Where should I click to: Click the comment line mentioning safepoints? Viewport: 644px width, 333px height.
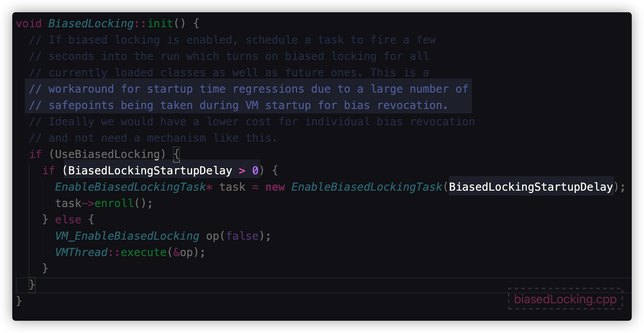[238, 105]
